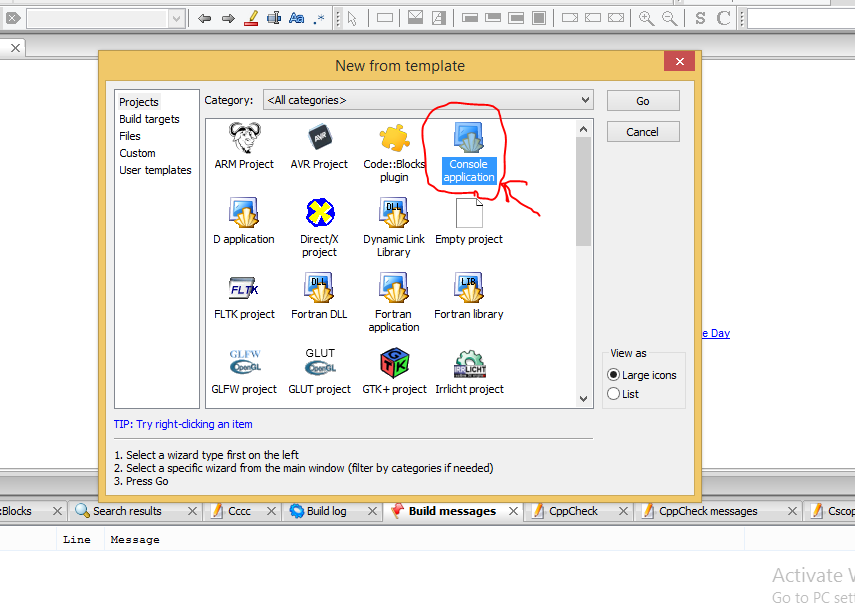Click the match case 'Aa' toolbar icon
Viewport: 855px width, 607px height.
(296, 19)
